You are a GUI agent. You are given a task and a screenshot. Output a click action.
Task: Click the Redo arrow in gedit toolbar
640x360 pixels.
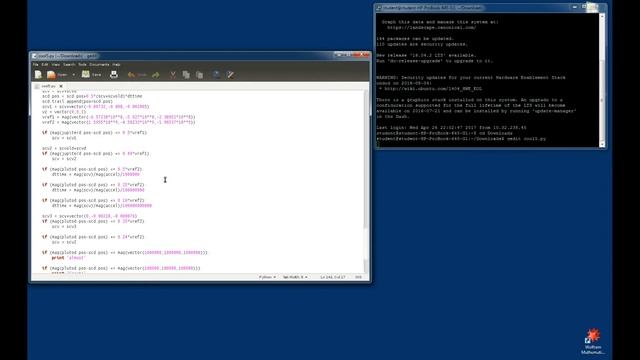tap(156, 75)
